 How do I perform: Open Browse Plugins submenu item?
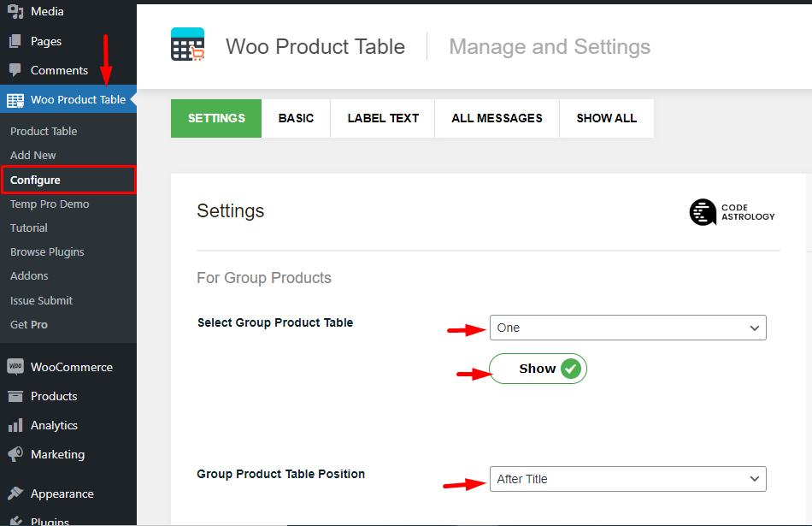[x=47, y=251]
